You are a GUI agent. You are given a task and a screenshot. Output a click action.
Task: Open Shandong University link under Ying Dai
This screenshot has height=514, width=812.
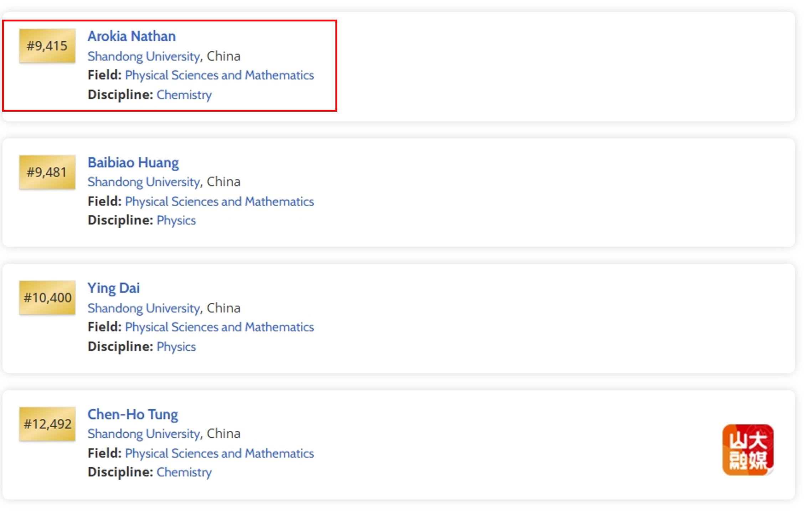(144, 308)
